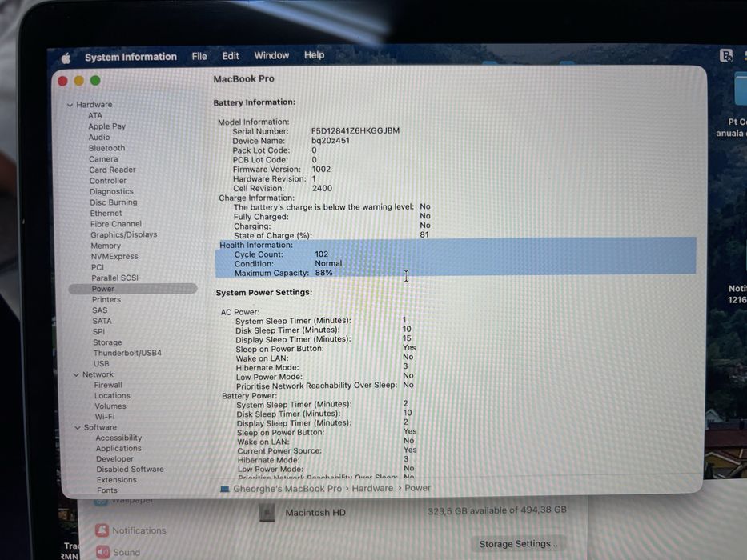Select Graphics/Displays in the sidebar
747x560 pixels.
pyautogui.click(x=124, y=234)
